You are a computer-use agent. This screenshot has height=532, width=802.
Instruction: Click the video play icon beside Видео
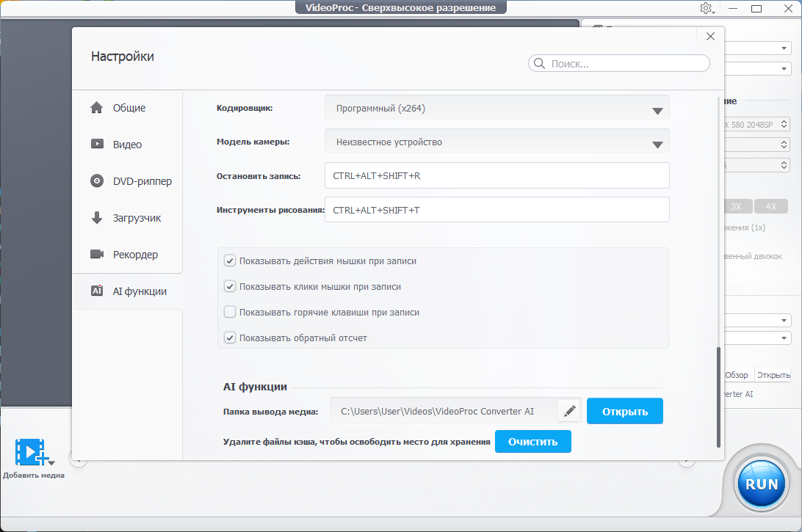pos(96,145)
